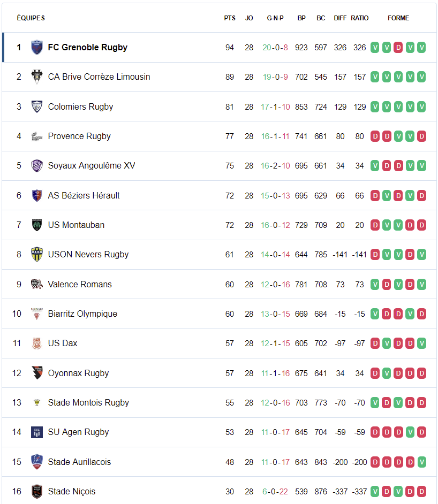
Task: Open the Biarritz Olympique team link
Action: (82, 314)
